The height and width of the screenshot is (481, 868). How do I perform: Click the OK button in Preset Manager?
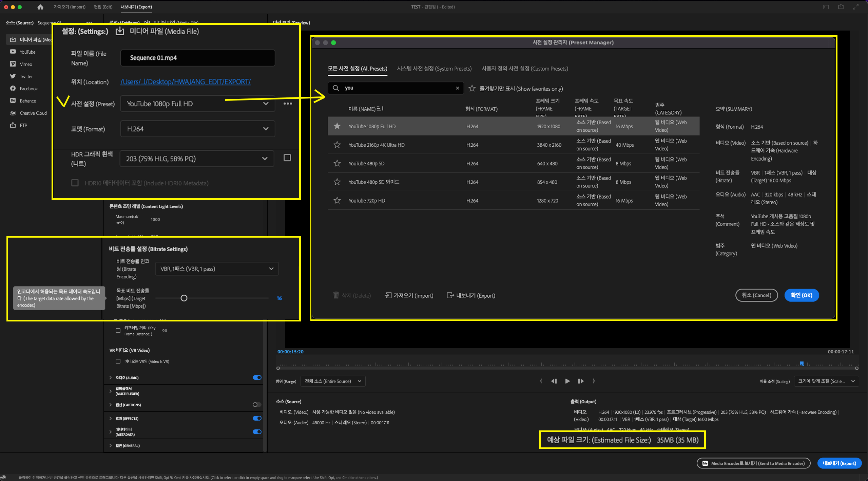tap(801, 295)
